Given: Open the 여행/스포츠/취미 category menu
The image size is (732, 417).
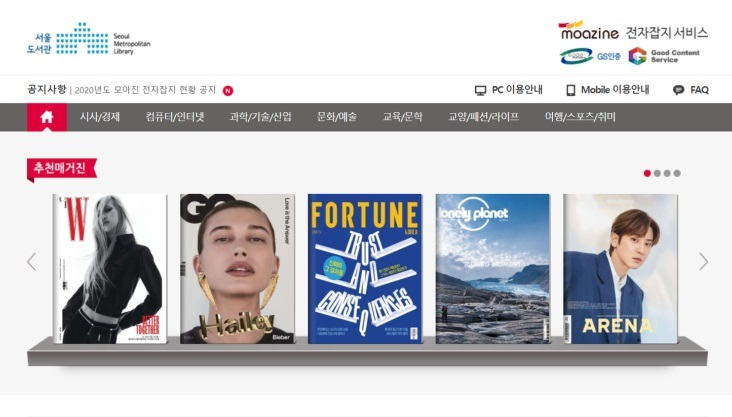Looking at the screenshot, I should 580,117.
